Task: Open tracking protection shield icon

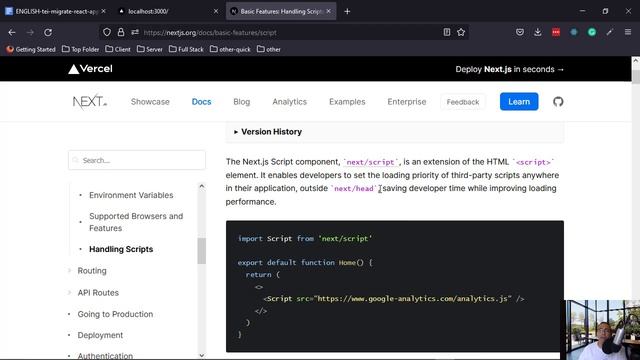Action: click(107, 32)
